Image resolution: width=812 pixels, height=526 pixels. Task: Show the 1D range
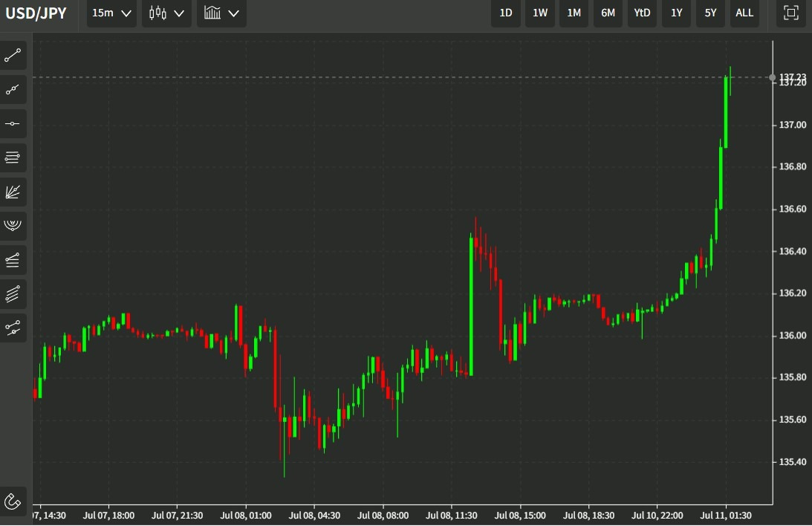506,13
